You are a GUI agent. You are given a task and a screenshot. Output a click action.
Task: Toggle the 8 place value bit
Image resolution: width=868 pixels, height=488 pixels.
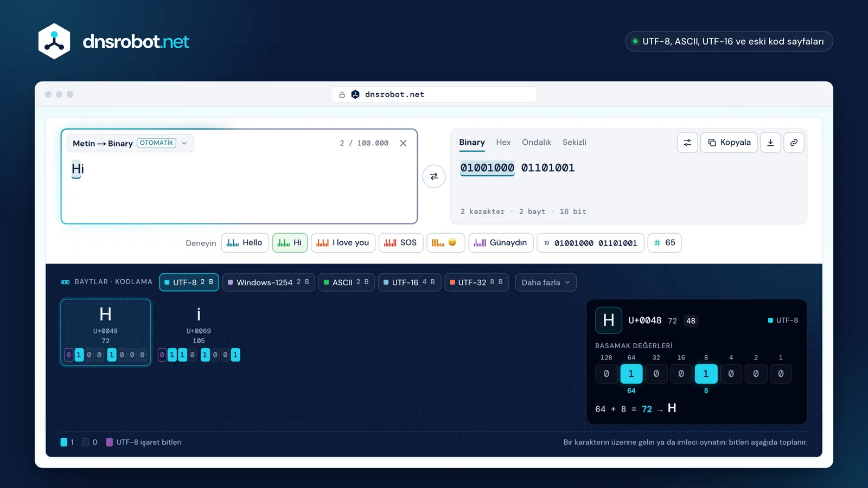coord(706,374)
